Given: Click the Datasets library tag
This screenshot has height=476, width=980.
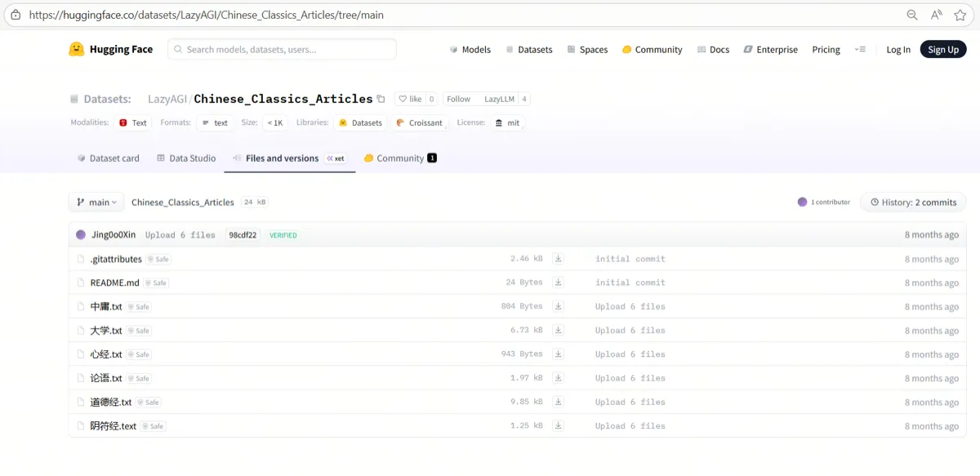Looking at the screenshot, I should click(x=360, y=122).
